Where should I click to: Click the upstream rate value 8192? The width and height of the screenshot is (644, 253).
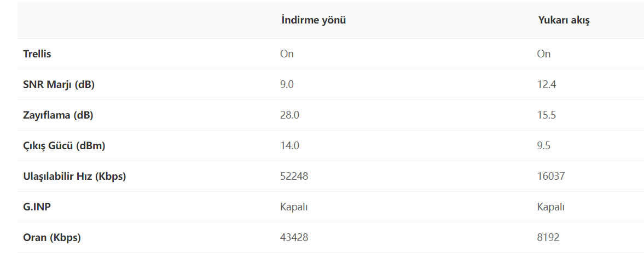click(x=548, y=238)
